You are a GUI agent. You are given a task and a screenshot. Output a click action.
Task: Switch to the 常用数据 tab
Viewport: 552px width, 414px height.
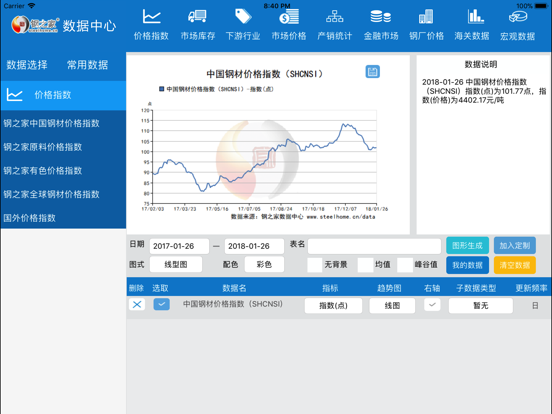[87, 65]
